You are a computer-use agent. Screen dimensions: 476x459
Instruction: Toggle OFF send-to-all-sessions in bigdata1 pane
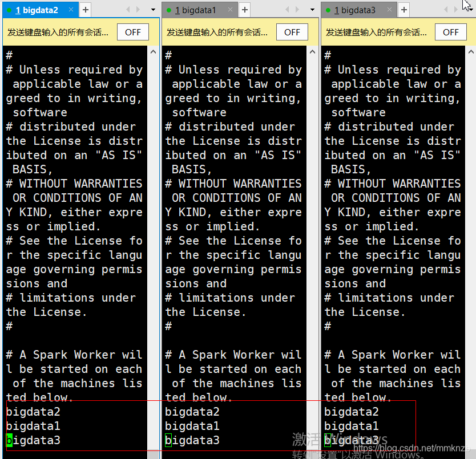[292, 32]
